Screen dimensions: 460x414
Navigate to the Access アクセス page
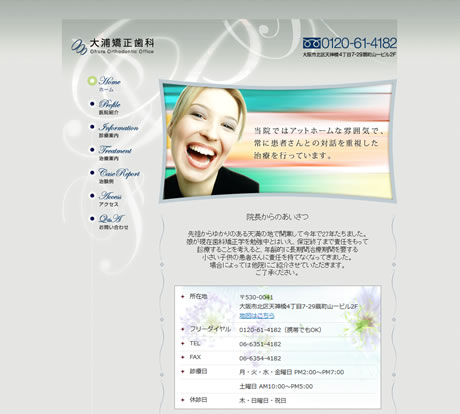pyautogui.click(x=110, y=199)
